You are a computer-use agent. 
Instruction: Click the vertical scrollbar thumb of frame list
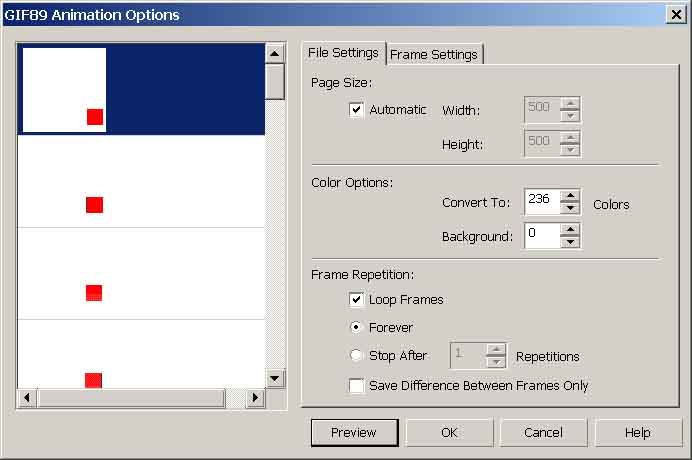click(275, 82)
